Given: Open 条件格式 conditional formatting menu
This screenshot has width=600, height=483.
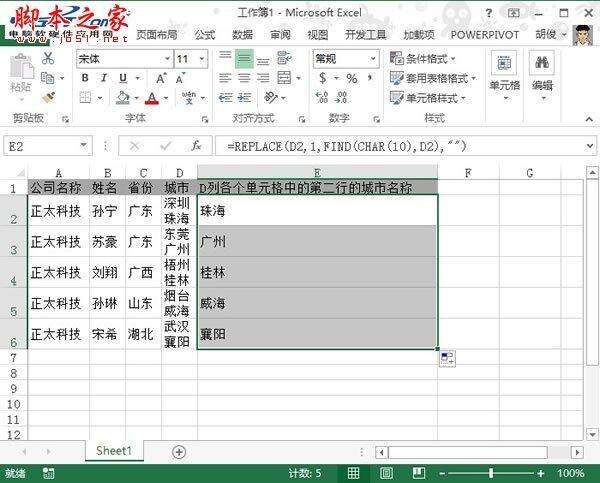Looking at the screenshot, I should coord(422,59).
